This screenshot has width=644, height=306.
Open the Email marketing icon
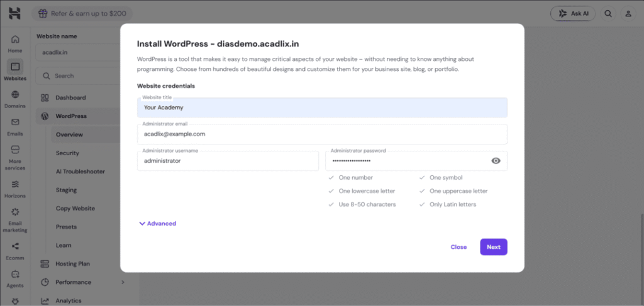pos(15,212)
